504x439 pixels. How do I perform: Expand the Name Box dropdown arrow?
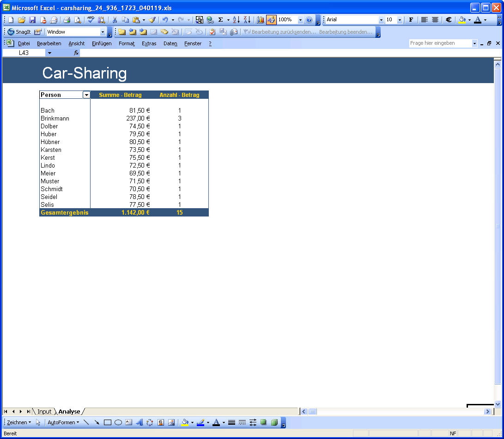click(x=49, y=53)
